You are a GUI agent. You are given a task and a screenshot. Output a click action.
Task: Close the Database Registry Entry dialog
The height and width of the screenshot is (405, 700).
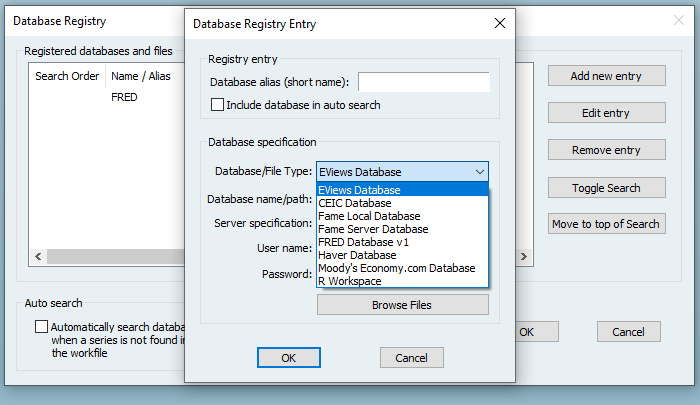500,22
